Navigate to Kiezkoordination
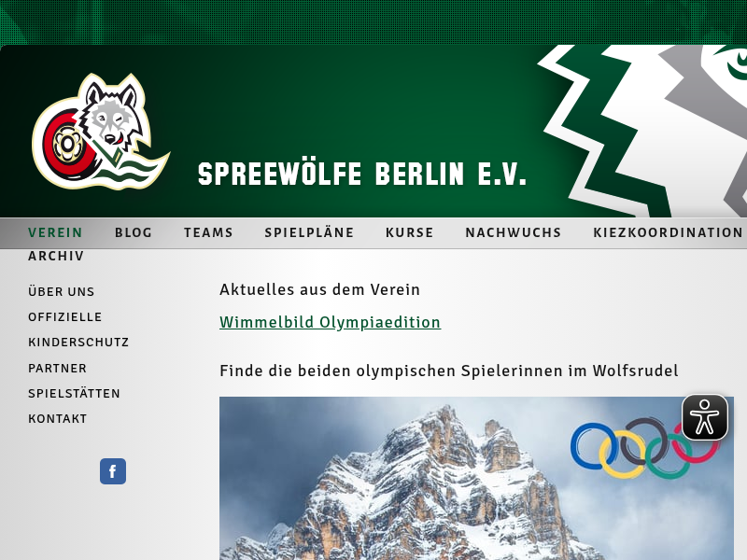The height and width of the screenshot is (560, 747). point(668,232)
